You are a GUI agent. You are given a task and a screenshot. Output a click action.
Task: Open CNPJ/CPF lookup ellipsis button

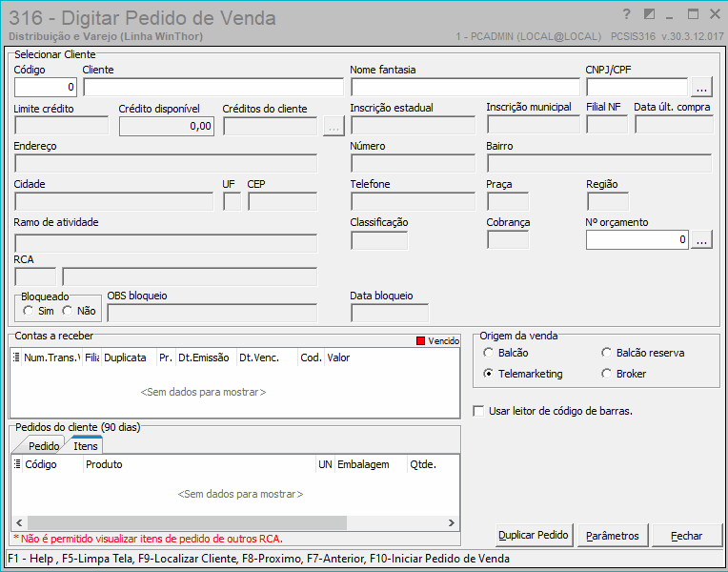coord(701,87)
